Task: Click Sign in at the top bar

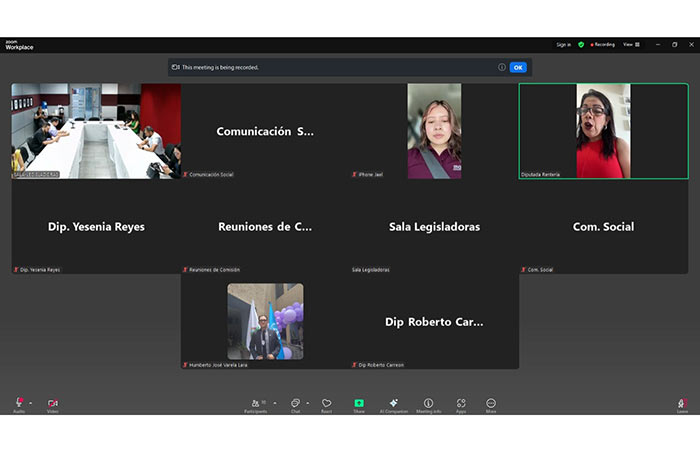Action: coord(563,44)
